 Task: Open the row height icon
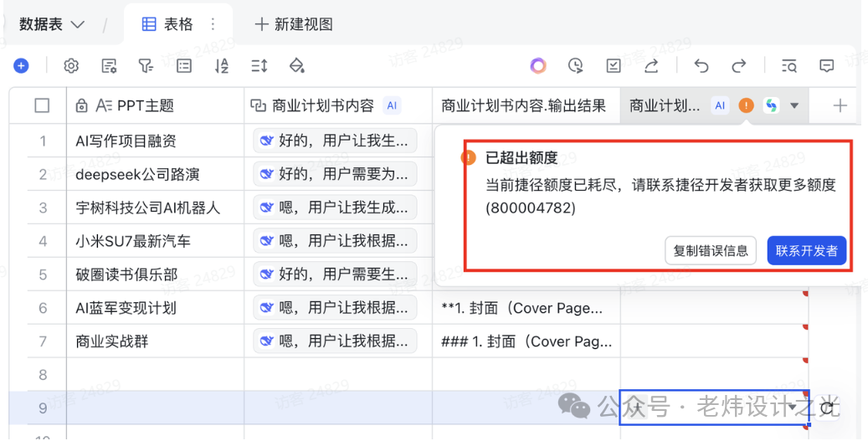pyautogui.click(x=259, y=66)
